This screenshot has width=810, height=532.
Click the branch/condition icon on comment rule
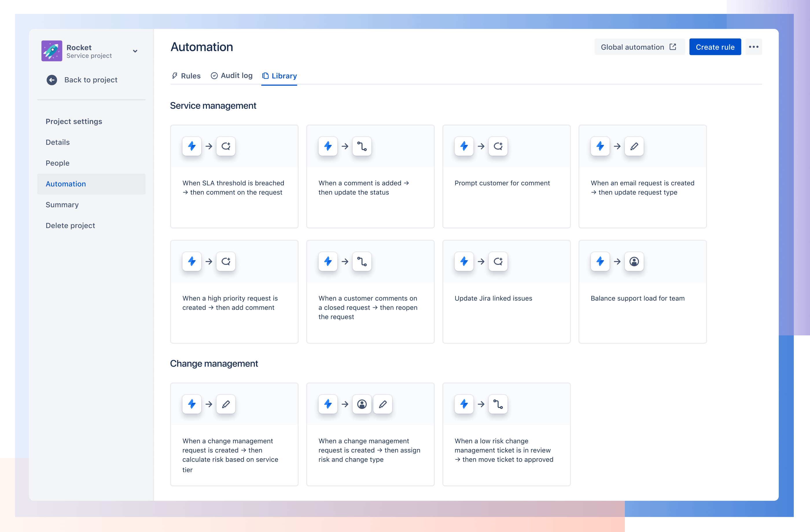pyautogui.click(x=362, y=146)
